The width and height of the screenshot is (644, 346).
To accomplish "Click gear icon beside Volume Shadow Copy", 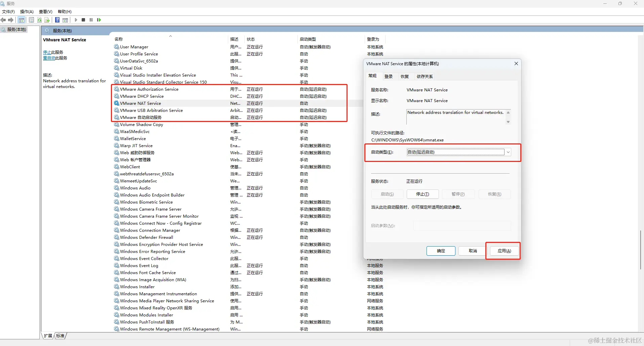I will click(x=117, y=124).
